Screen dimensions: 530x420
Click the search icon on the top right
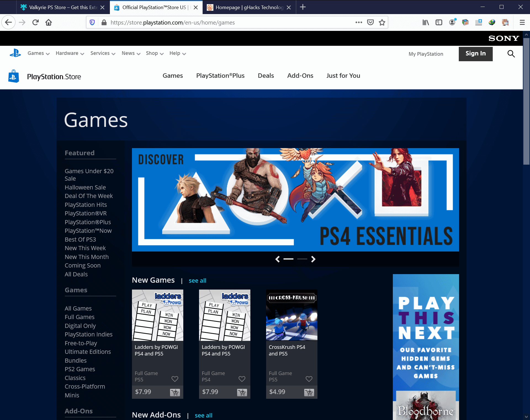511,53
